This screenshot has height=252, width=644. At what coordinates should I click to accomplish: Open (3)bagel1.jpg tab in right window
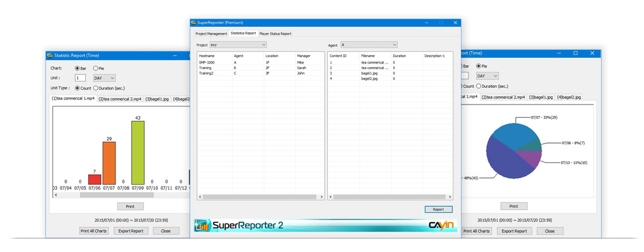click(541, 97)
